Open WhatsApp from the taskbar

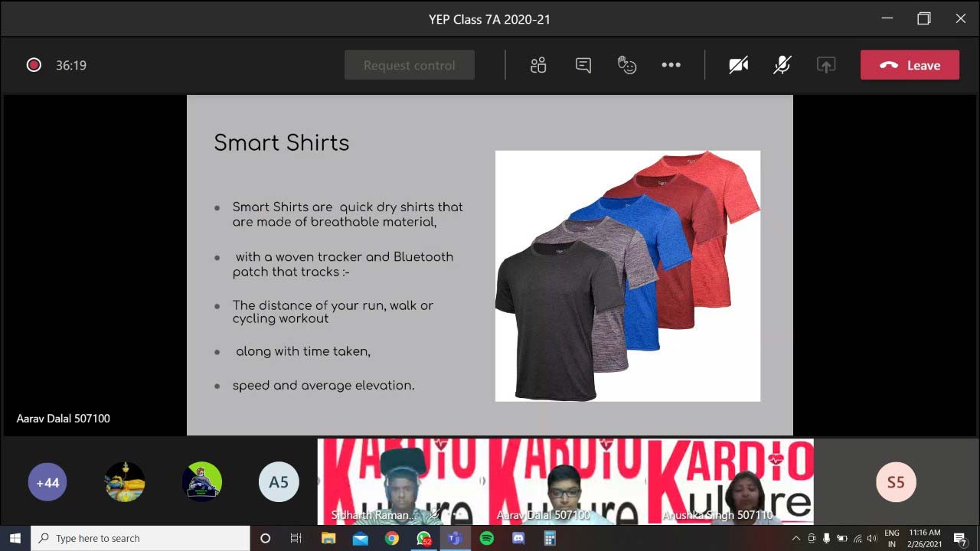(x=423, y=538)
